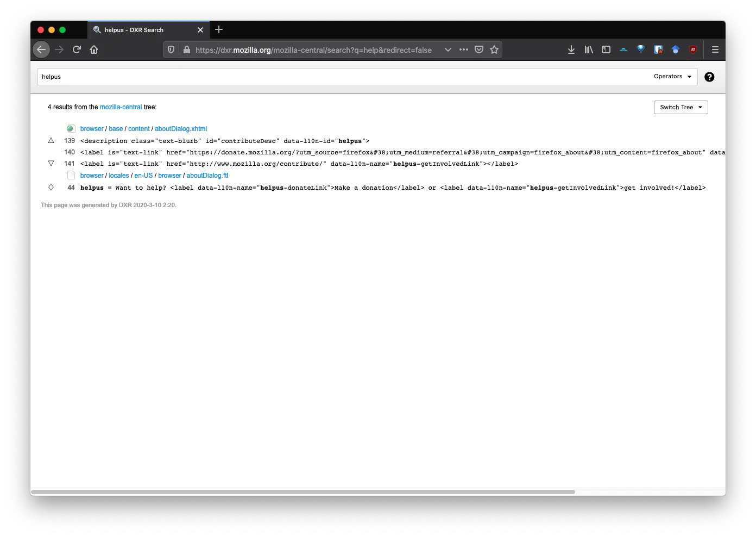This screenshot has width=756, height=536.
Task: Reload the current page
Action: [x=77, y=49]
